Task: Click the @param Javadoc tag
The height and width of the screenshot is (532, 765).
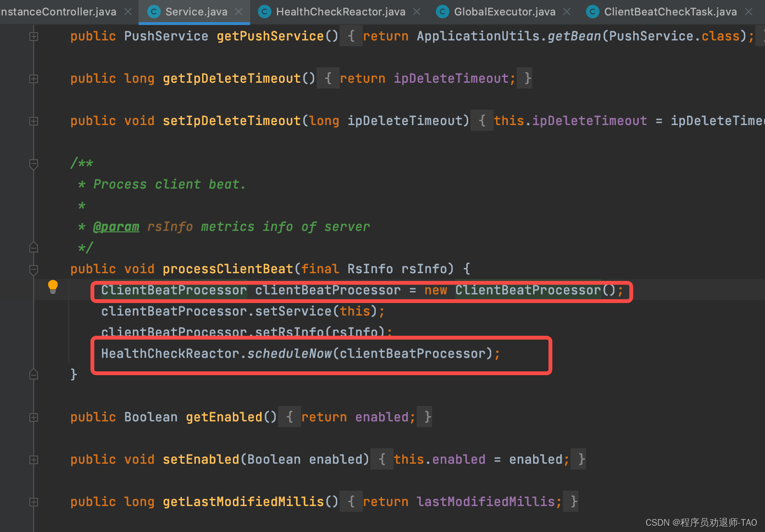Action: [x=116, y=227]
